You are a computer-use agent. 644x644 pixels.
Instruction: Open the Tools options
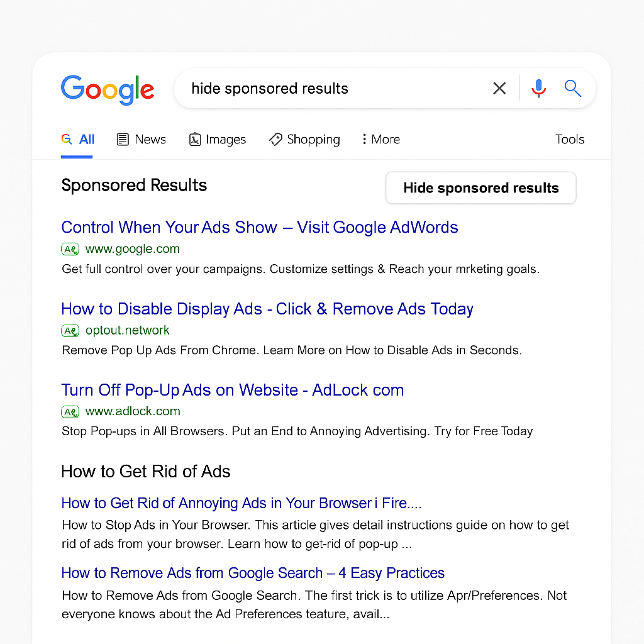point(569,140)
